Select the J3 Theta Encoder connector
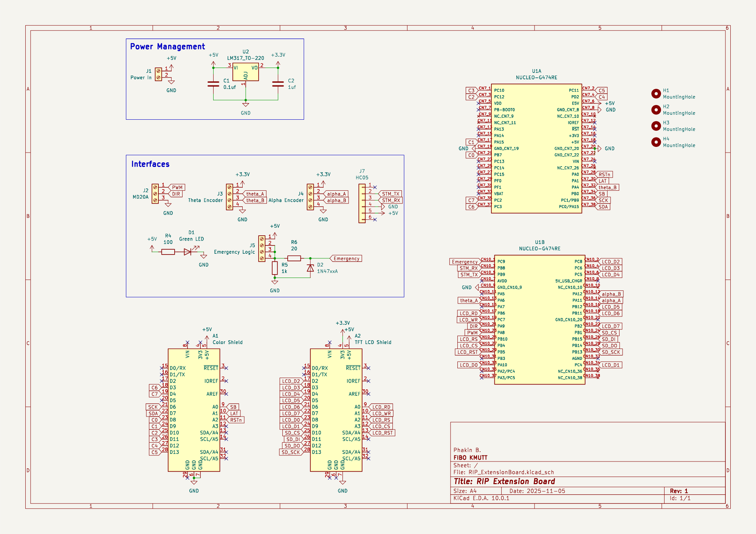Viewport: 756px width, 534px height. coord(229,197)
